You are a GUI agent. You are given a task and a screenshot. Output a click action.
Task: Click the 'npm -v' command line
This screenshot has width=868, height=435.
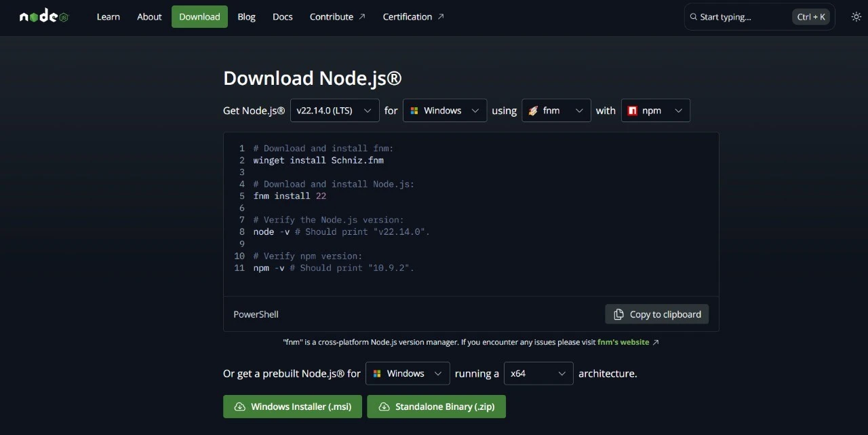(x=334, y=268)
